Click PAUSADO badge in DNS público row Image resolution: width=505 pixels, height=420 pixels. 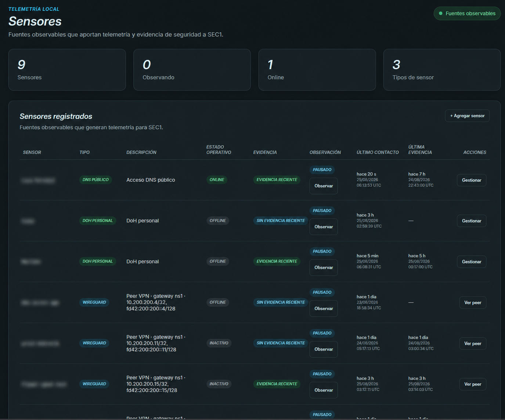[322, 170]
